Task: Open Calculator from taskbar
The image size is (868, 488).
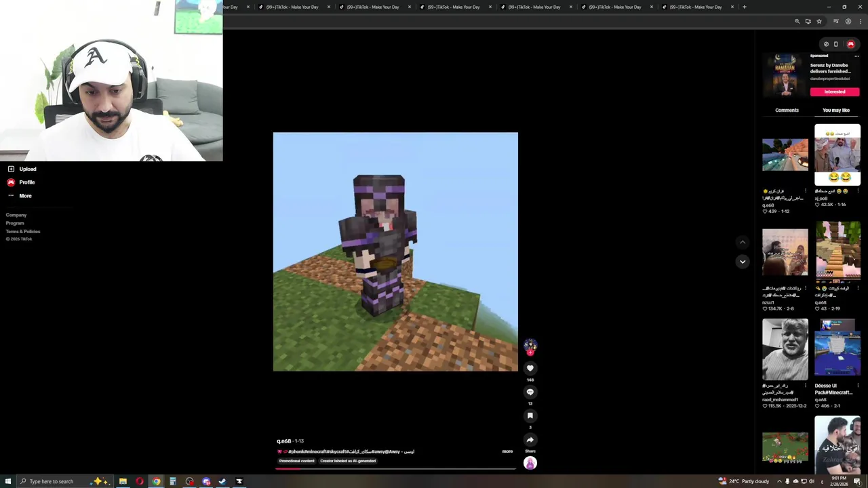Action: click(x=173, y=481)
